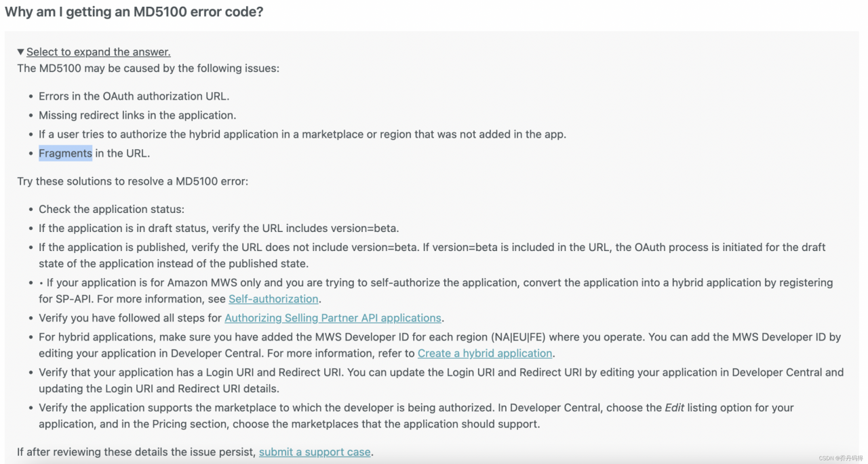Collapse the answer using the disclosure triangle
Viewport: 868px width, 464px height.
[x=21, y=52]
